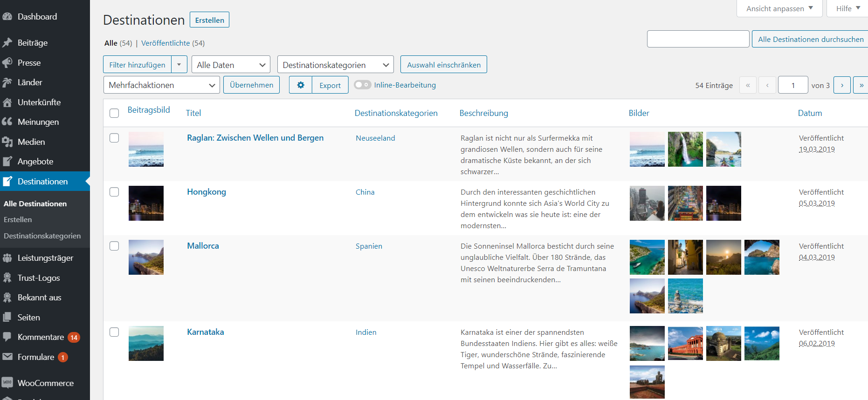Open Destinationskategorien in the sidebar submenu
Image resolution: width=868 pixels, height=400 pixels.
tap(42, 236)
